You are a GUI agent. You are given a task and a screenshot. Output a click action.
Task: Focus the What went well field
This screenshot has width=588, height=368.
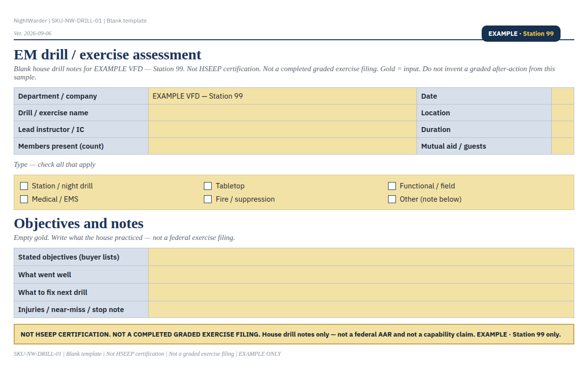(x=361, y=275)
